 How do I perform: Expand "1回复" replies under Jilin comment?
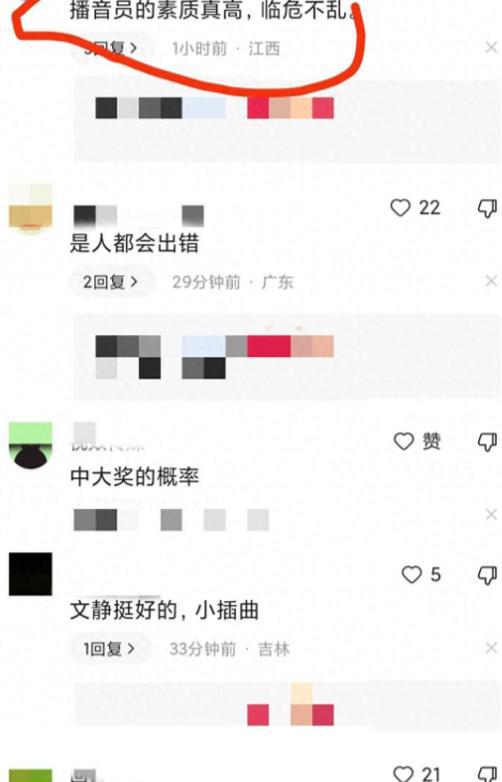click(109, 649)
